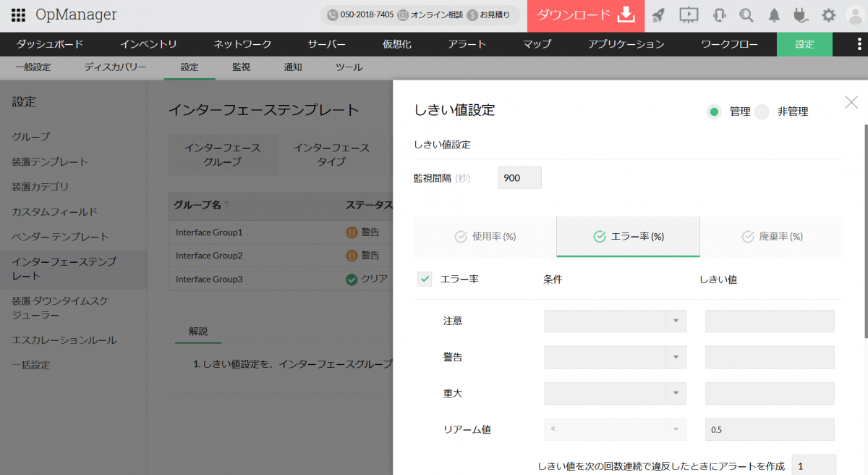Select ベンダーテンプレート in sidebar
Viewport: 868px width, 475px height.
click(60, 237)
